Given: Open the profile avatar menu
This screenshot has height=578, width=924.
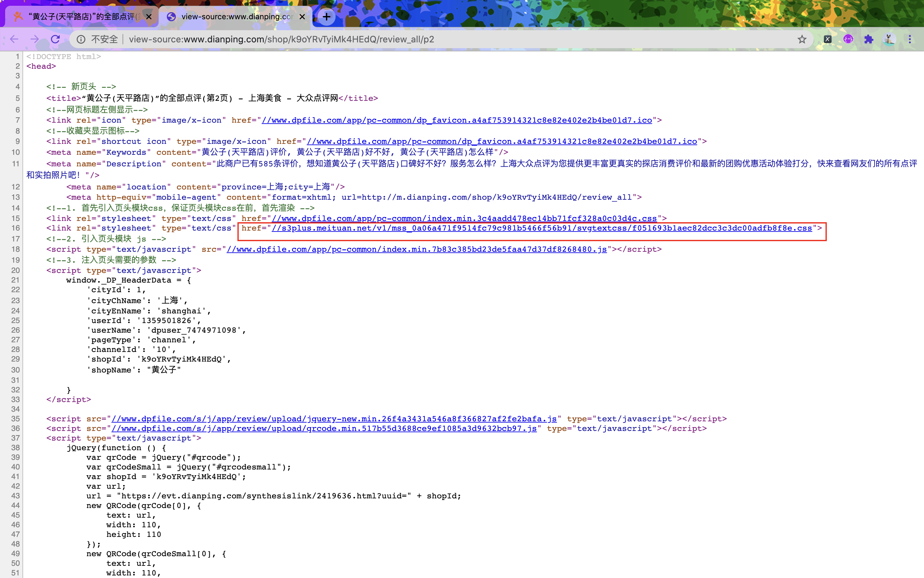Looking at the screenshot, I should click(889, 39).
